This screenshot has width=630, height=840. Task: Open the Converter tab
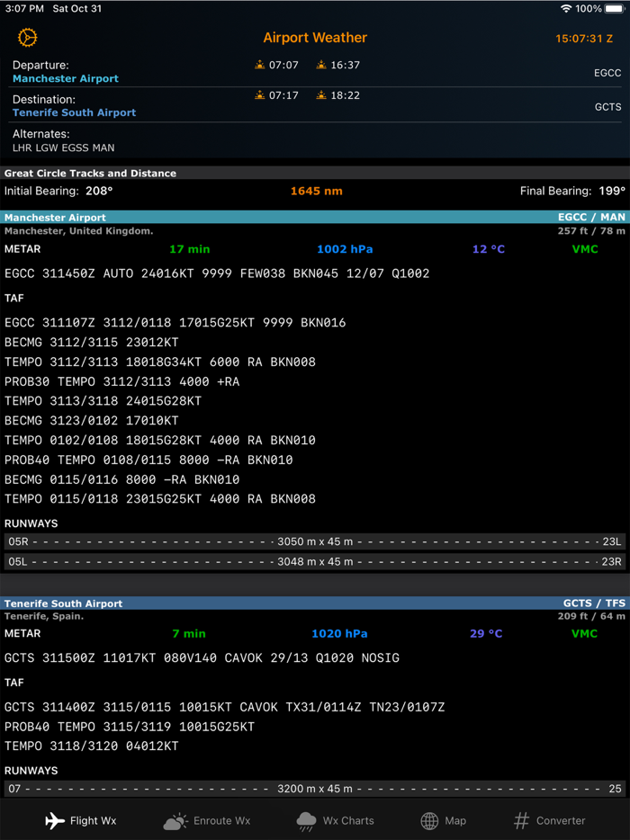[548, 820]
